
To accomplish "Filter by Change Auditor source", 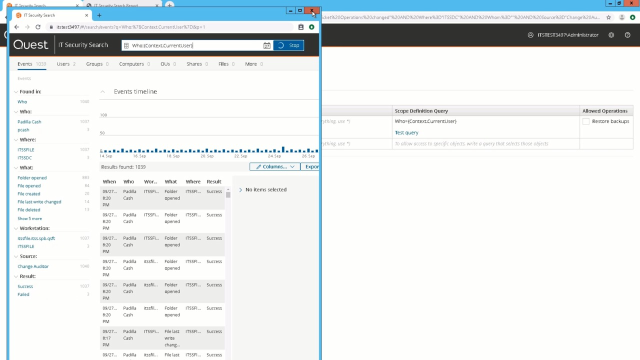I will (33, 267).
